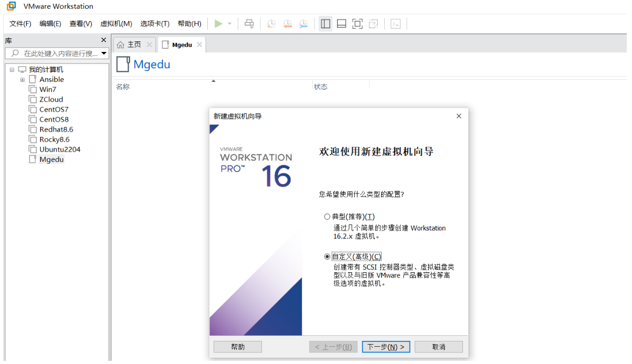Select the 典型(推荐) radio button
Screen dimensions: 632x364
328,217
